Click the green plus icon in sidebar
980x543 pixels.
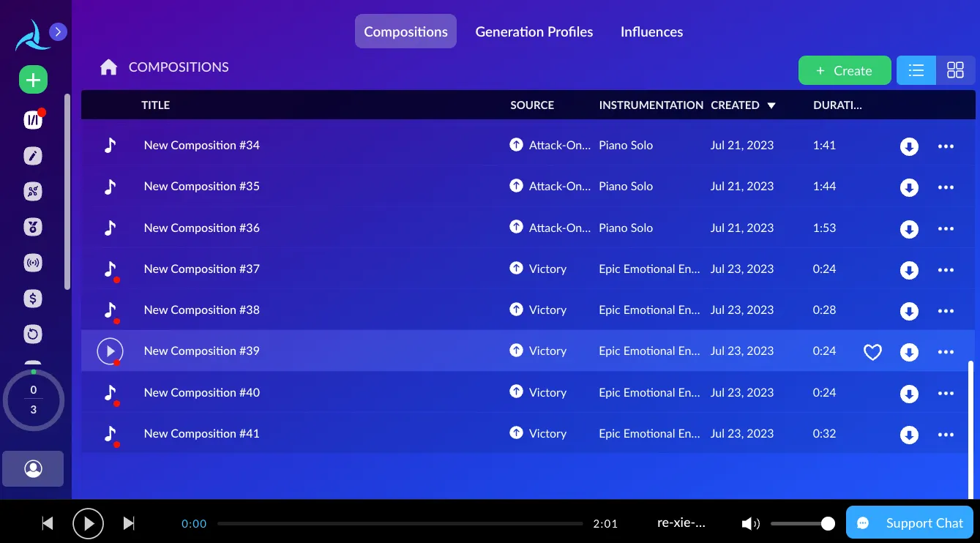point(33,79)
